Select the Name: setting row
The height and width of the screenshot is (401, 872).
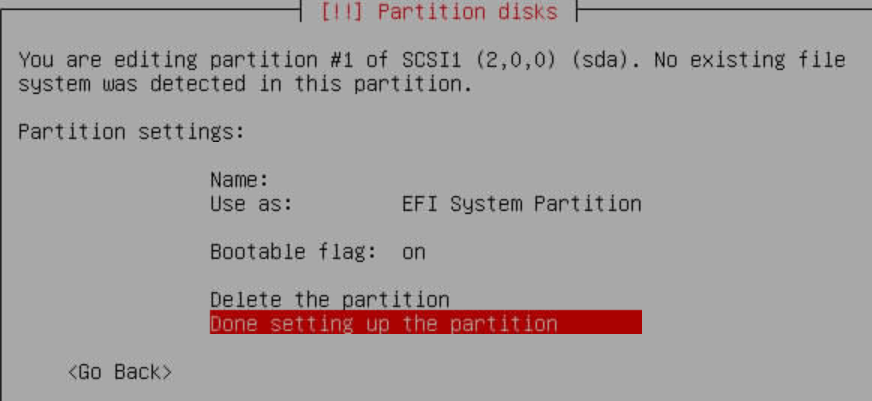click(425, 180)
